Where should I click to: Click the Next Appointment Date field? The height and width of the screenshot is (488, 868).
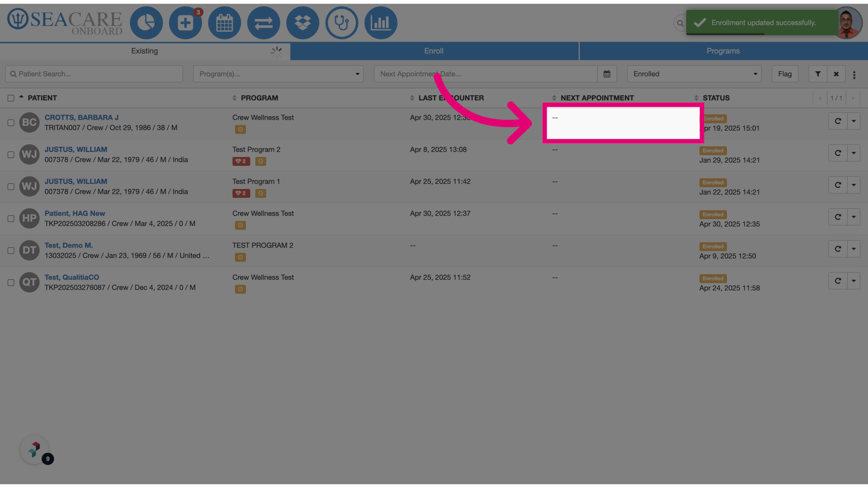click(486, 74)
